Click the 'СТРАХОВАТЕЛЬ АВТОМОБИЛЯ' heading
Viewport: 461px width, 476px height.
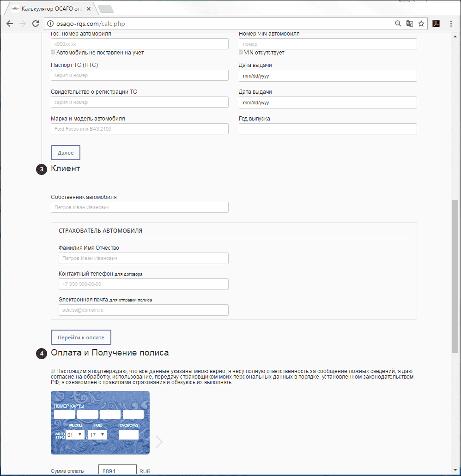point(101,231)
